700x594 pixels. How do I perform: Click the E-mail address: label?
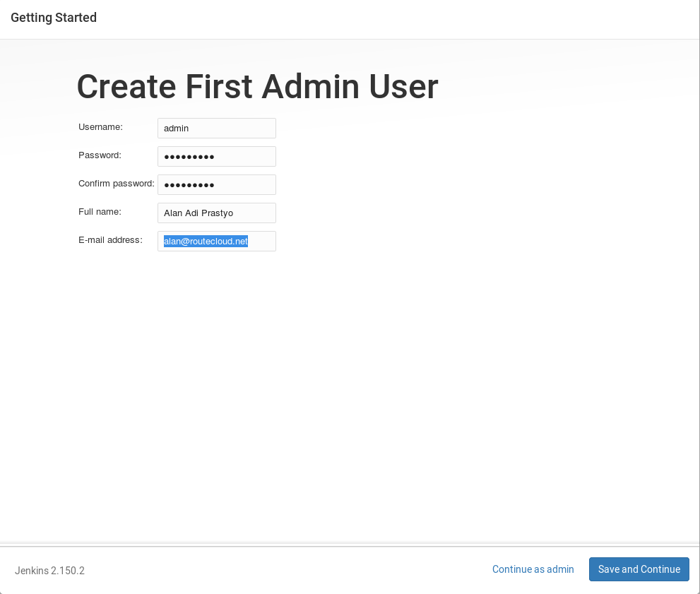[x=111, y=240]
